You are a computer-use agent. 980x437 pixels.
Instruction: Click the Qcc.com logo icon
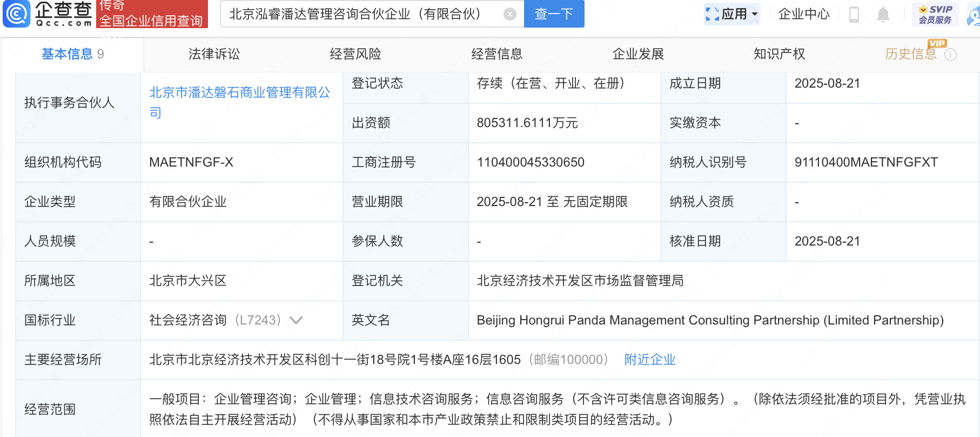16,14
